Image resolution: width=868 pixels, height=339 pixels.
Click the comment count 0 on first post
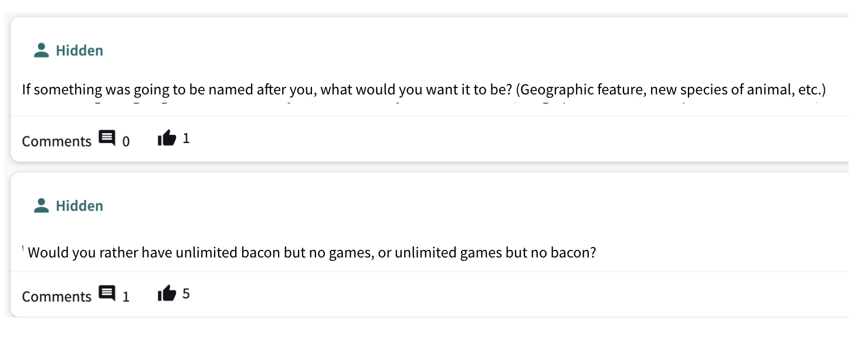tap(126, 141)
